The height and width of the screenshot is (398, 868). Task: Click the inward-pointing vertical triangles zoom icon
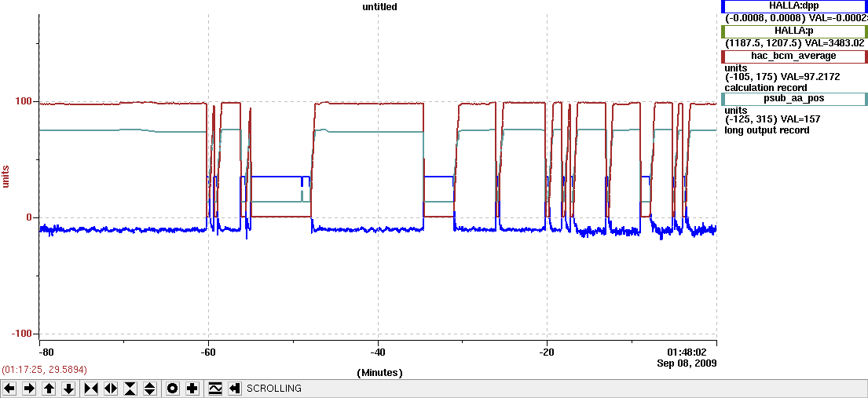[x=130, y=389]
